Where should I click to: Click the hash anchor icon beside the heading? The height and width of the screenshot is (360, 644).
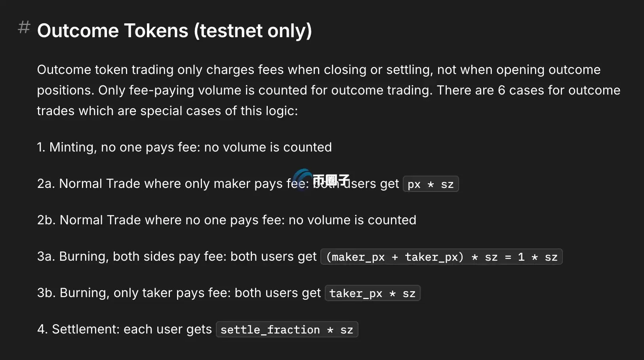24,27
